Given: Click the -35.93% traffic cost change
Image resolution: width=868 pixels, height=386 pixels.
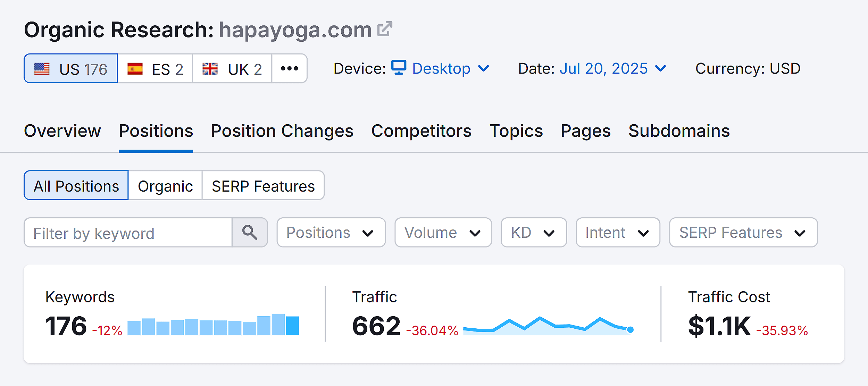Looking at the screenshot, I should [x=782, y=330].
